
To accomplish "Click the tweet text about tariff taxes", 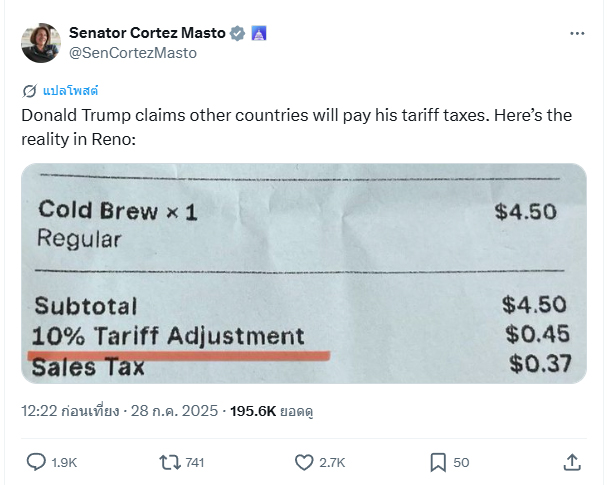I will 296,126.
